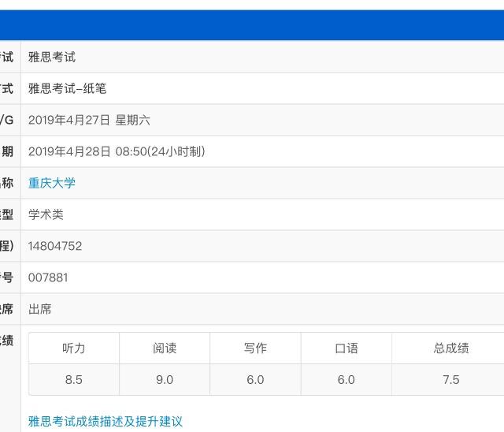Select the number 14804752

(x=55, y=246)
